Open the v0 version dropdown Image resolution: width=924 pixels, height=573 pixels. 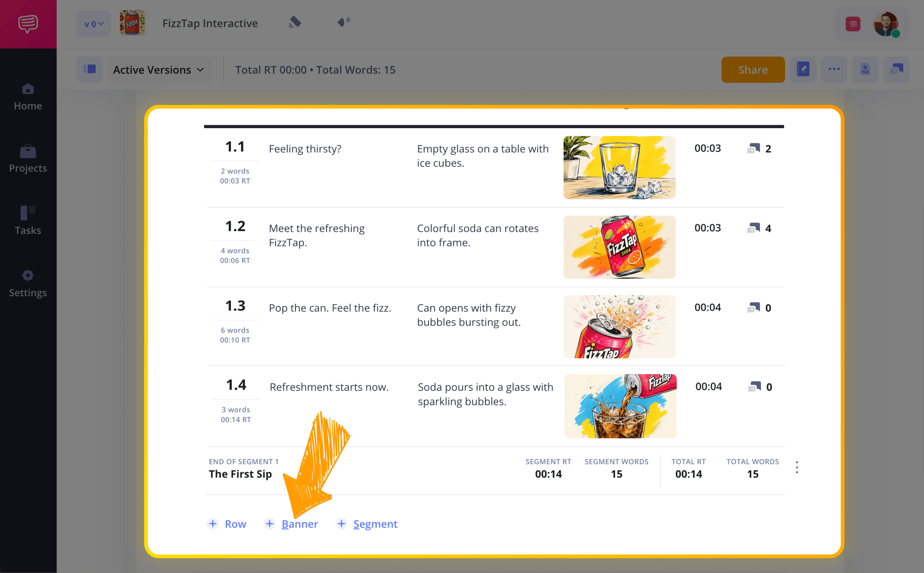click(x=94, y=24)
